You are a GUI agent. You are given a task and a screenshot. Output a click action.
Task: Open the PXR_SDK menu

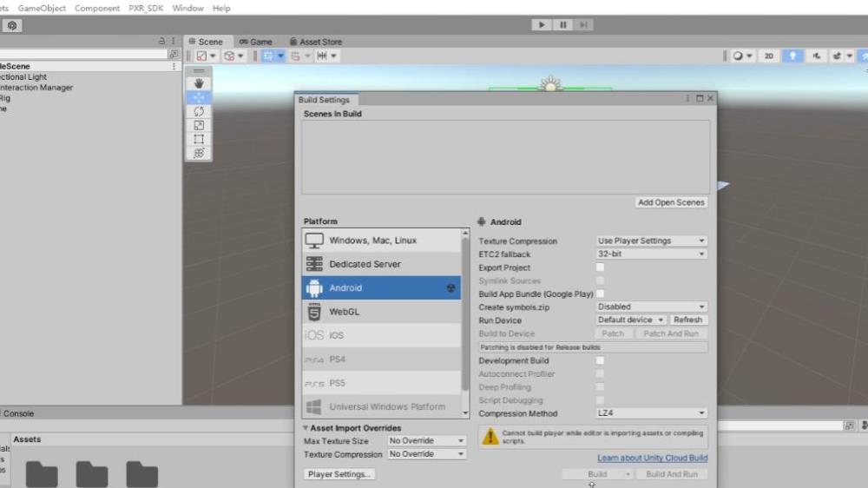(146, 9)
